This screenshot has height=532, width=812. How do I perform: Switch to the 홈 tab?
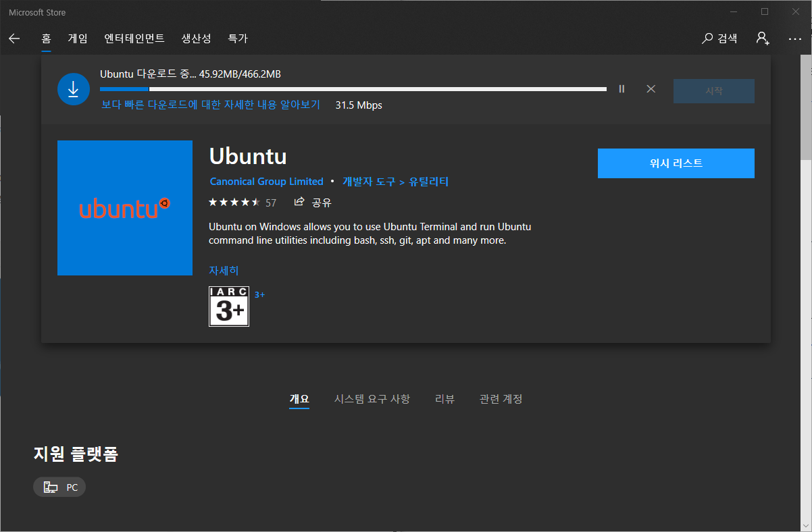click(46, 38)
